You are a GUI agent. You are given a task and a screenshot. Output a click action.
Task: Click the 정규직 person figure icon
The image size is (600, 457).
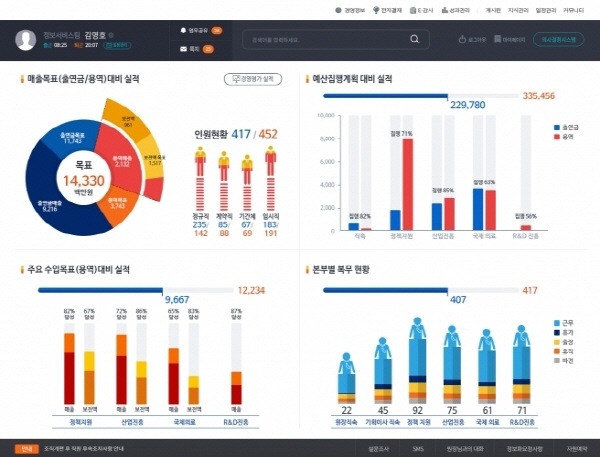point(200,161)
